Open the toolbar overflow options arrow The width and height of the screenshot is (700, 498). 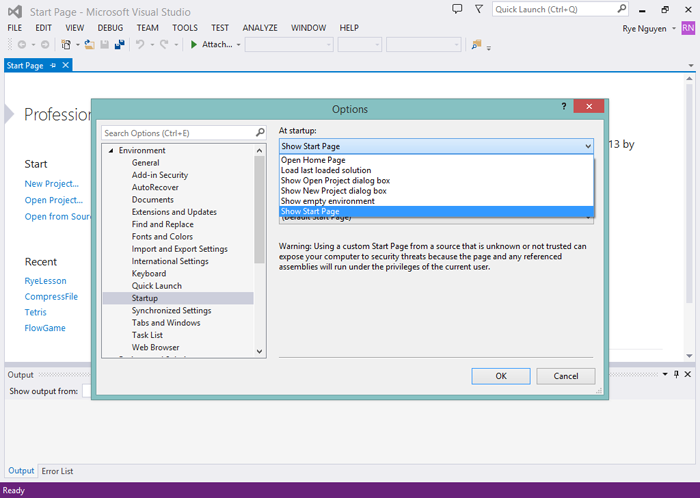pos(488,47)
